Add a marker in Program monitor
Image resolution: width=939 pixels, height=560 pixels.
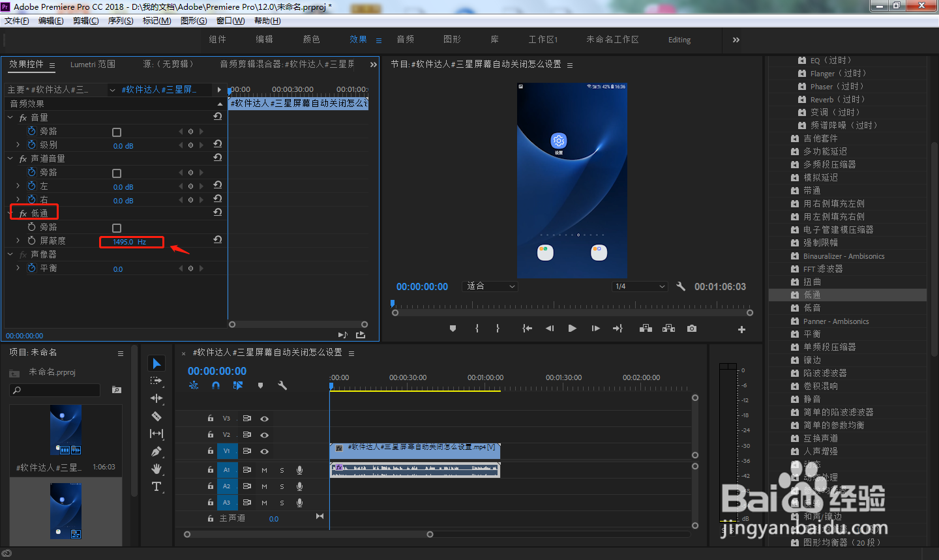[453, 329]
